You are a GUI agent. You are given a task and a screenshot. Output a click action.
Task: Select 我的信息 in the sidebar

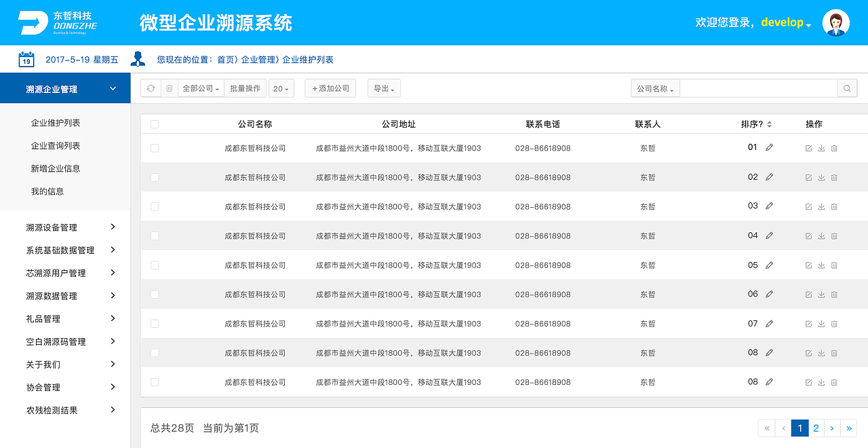(x=47, y=191)
